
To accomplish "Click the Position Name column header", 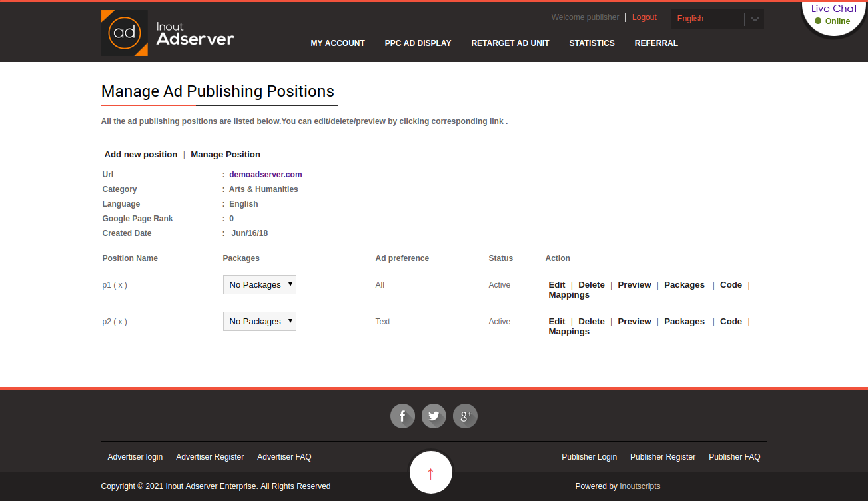I will [x=130, y=258].
